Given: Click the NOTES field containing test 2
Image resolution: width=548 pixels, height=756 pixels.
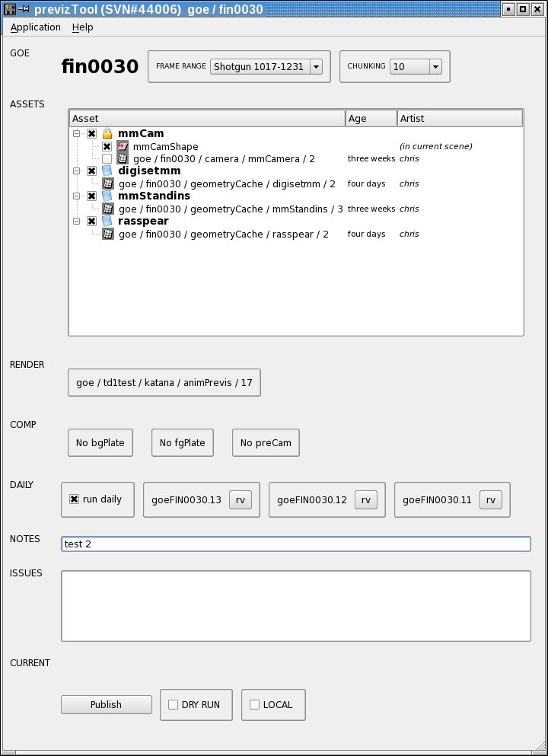Looking at the screenshot, I should (296, 544).
